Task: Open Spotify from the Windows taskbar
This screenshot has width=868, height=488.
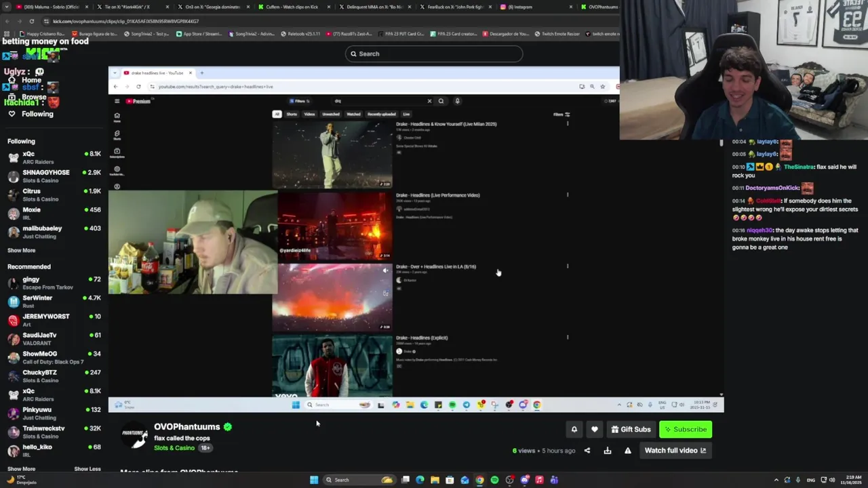Action: coord(494,480)
